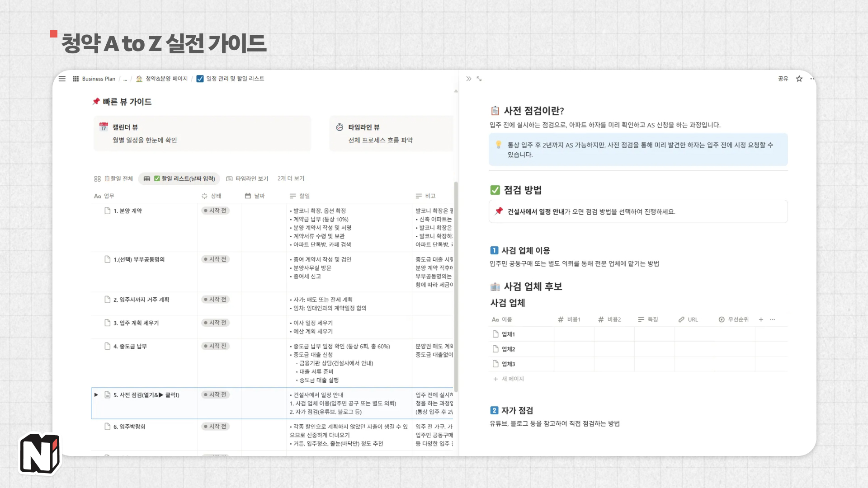Viewport: 868px width, 488px height.
Task: Collapse the side panel with the double chevron
Action: coord(469,78)
